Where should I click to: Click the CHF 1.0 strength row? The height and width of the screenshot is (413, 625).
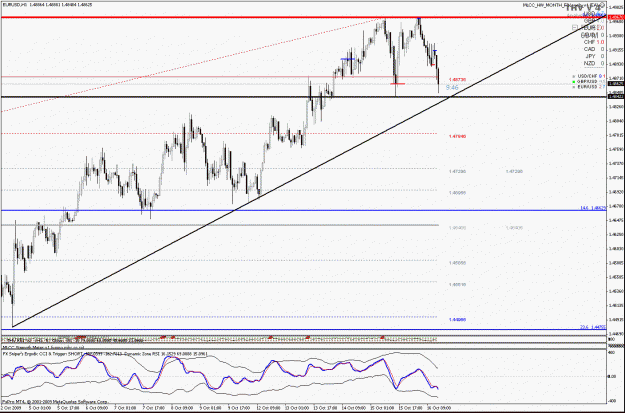594,42
